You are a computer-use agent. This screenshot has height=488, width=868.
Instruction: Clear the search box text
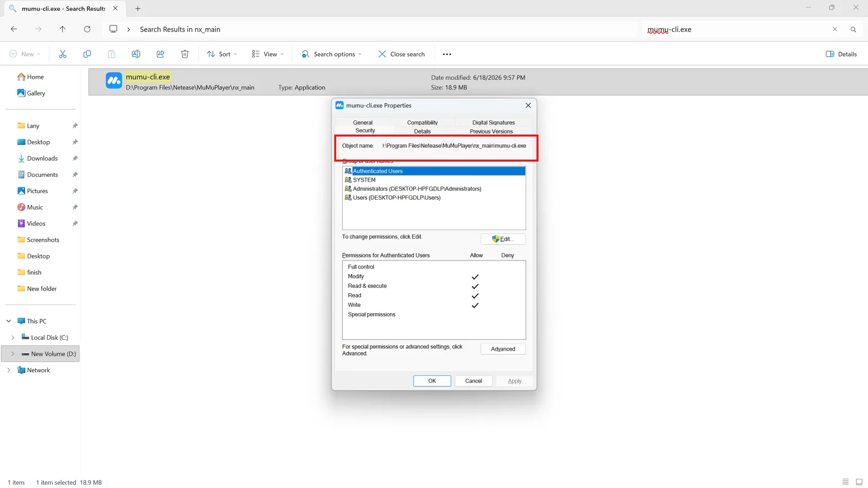click(x=834, y=29)
